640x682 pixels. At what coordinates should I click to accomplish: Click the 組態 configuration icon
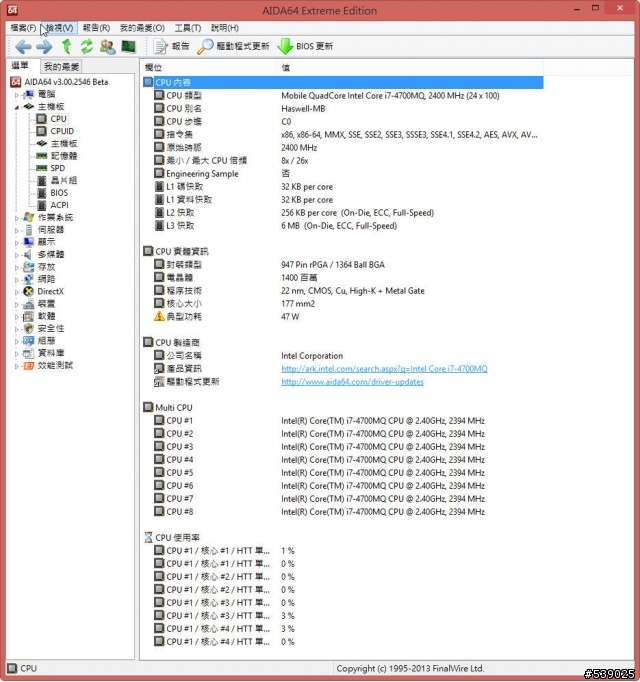pos(29,341)
